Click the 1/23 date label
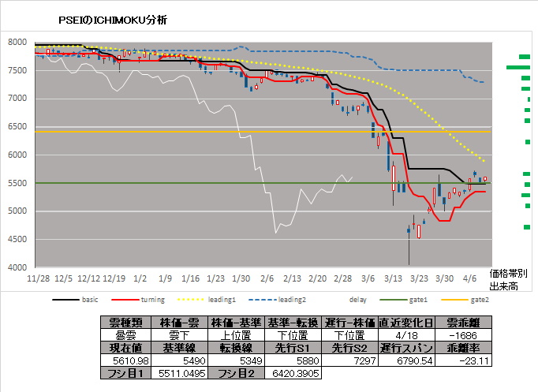This screenshot has width=538, height=392. [215, 278]
